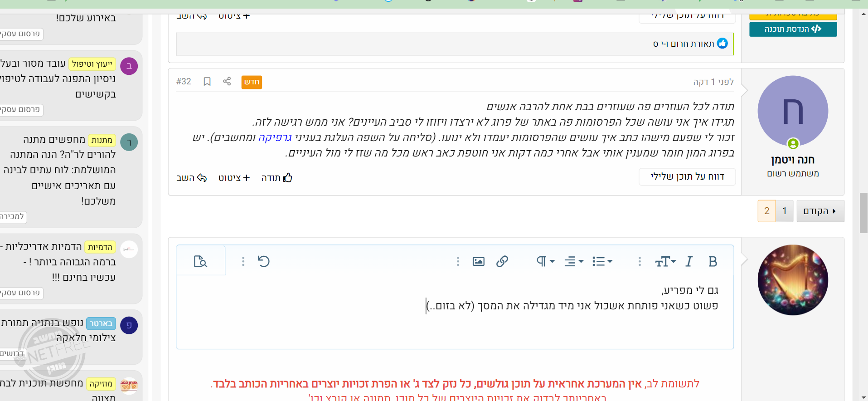Viewport: 868px width, 401px height.
Task: Reply to post #32 with the השב button
Action: (x=191, y=178)
